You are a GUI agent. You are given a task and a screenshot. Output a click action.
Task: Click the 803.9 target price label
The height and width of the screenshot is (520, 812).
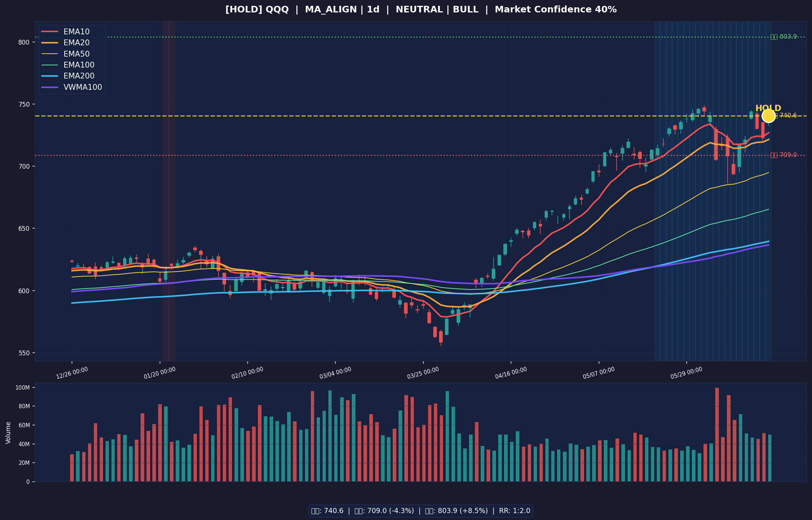[x=784, y=37]
